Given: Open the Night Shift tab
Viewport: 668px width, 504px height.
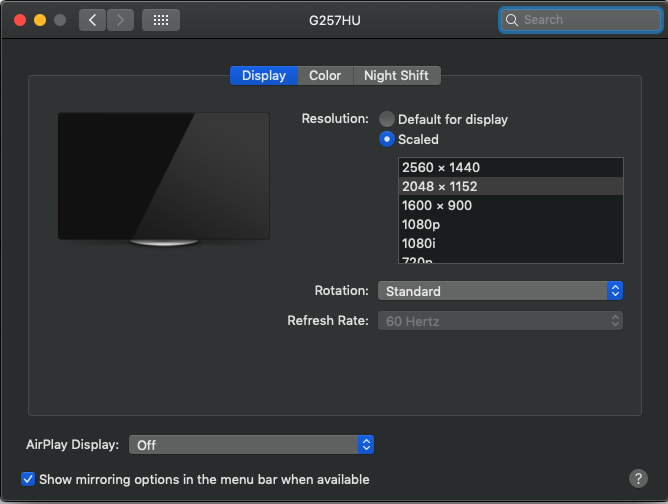Looking at the screenshot, I should (x=396, y=75).
